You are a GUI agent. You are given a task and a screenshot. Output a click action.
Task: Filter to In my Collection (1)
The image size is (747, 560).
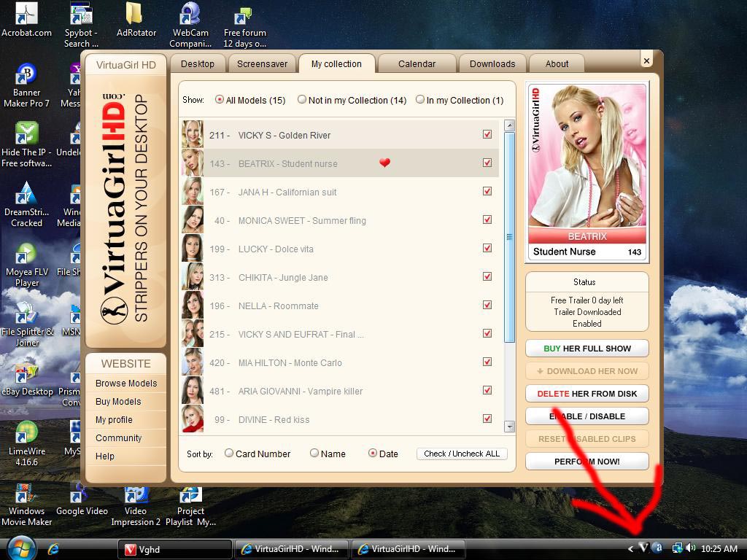(x=460, y=100)
